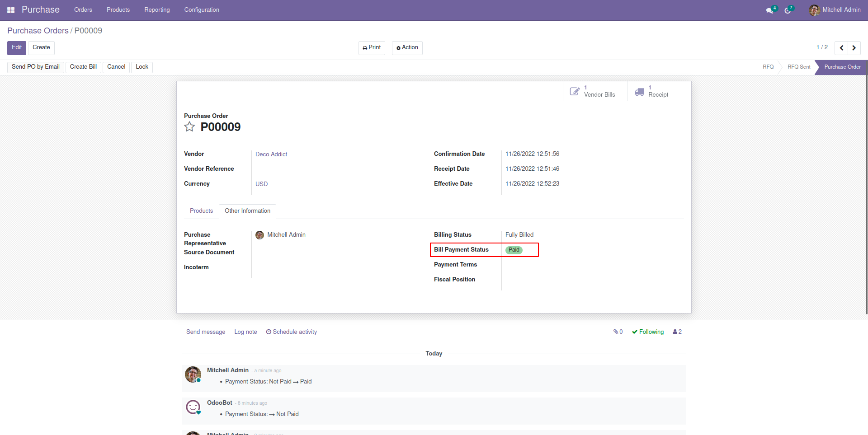Click the OdooBot author name

220,403
